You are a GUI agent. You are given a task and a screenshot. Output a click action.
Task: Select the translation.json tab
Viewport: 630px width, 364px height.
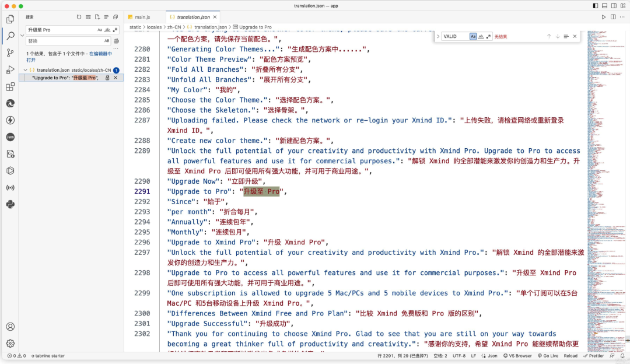(193, 17)
